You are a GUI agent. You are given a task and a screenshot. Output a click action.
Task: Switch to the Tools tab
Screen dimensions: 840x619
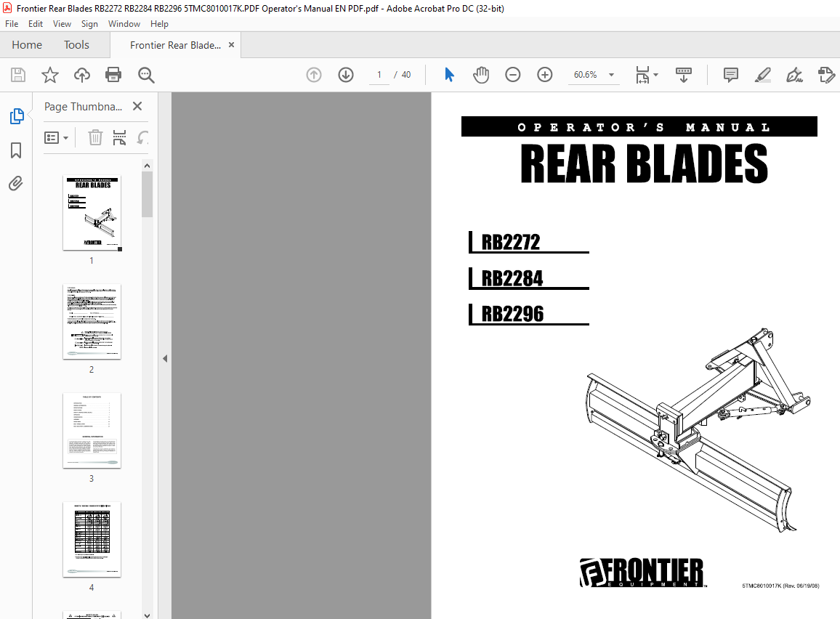[76, 45]
